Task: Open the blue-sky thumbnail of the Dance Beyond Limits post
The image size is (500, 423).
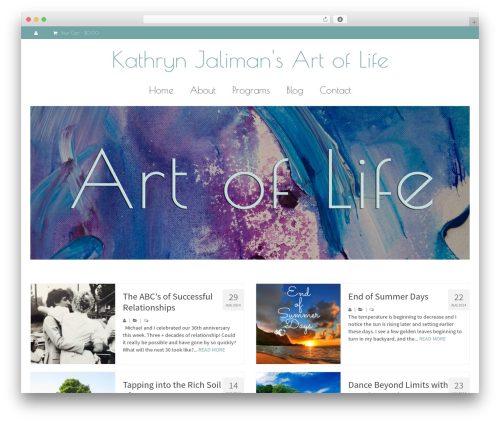Action: (298, 383)
